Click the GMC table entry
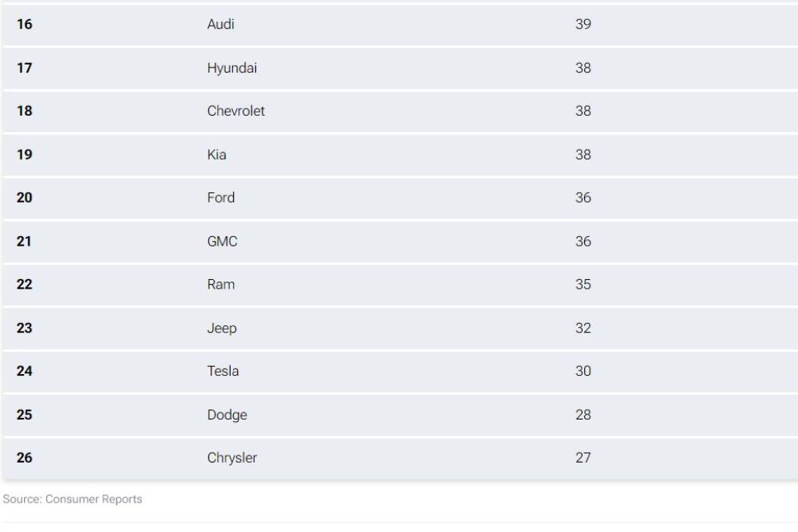 click(x=223, y=242)
